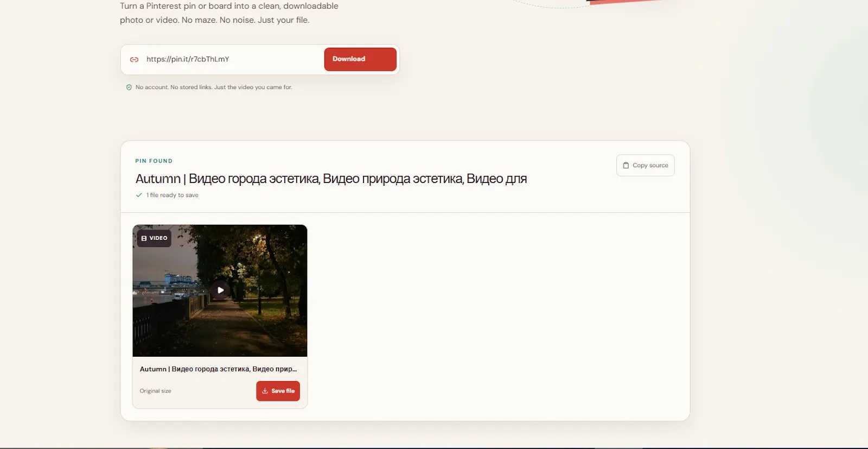The height and width of the screenshot is (449, 868).
Task: Focus the Pinterest URL input field
Action: coord(232,59)
